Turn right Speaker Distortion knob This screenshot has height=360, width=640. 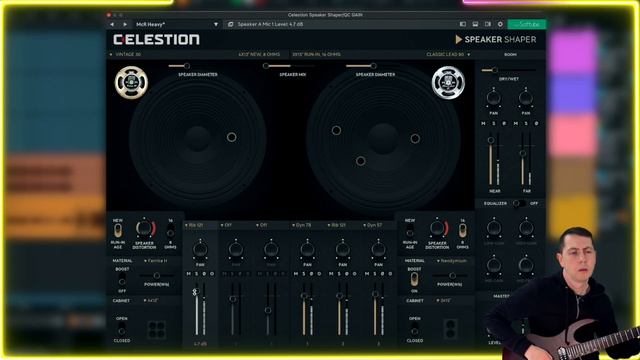[437, 228]
